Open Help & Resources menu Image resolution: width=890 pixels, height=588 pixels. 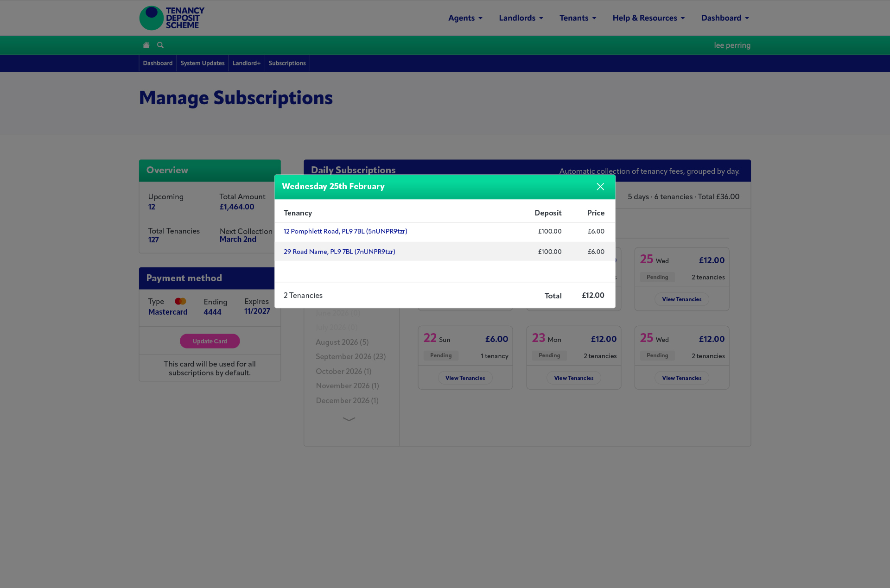648,18
